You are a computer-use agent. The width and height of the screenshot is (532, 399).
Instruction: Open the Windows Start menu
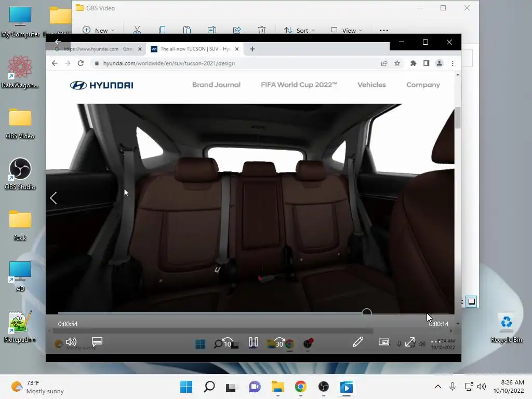pyautogui.click(x=187, y=387)
